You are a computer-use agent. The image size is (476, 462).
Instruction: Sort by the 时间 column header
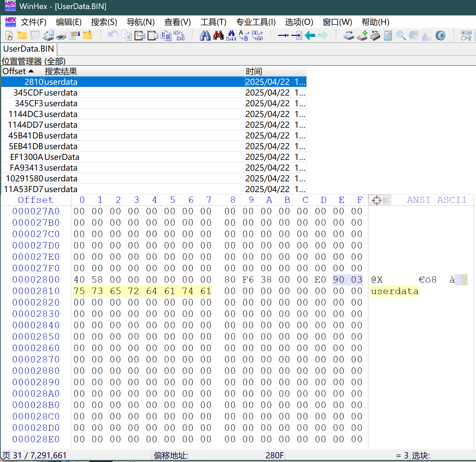(x=276, y=71)
